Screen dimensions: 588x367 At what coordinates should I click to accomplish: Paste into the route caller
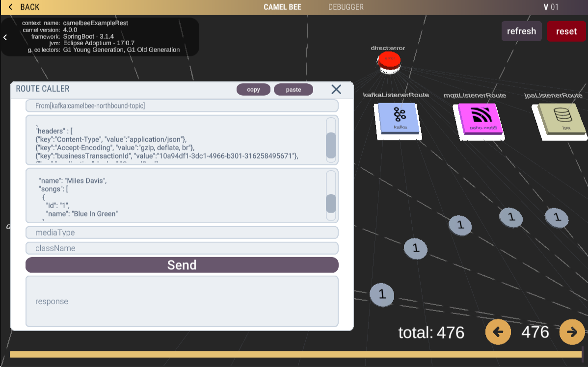point(293,90)
